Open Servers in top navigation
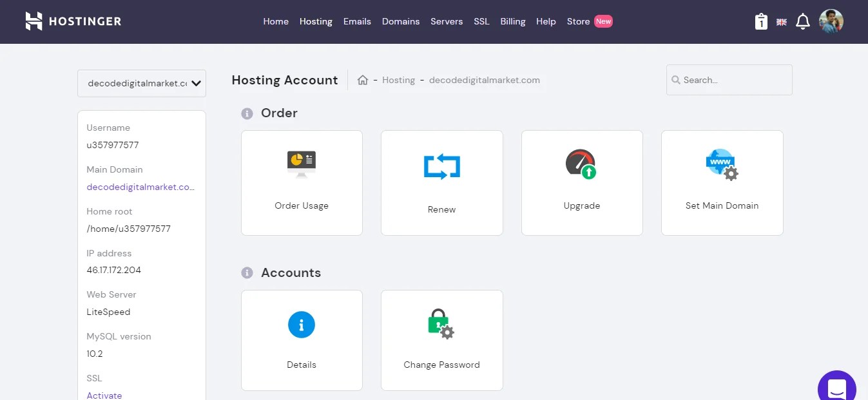This screenshot has width=868, height=400. 447,21
